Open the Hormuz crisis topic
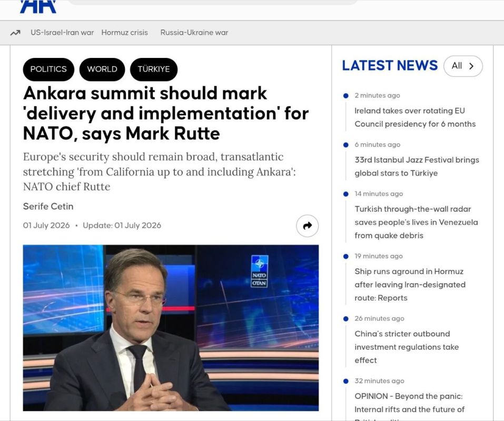504x421 pixels. (124, 33)
